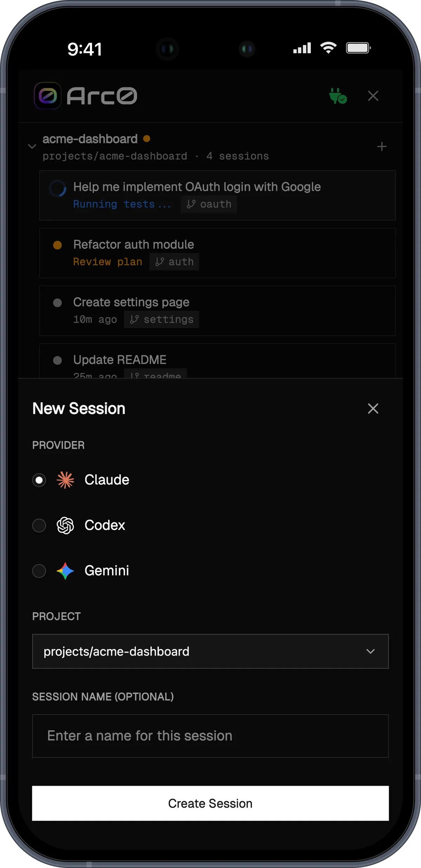This screenshot has height=868, width=421.
Task: Click the oauth branch icon
Action: click(x=191, y=204)
